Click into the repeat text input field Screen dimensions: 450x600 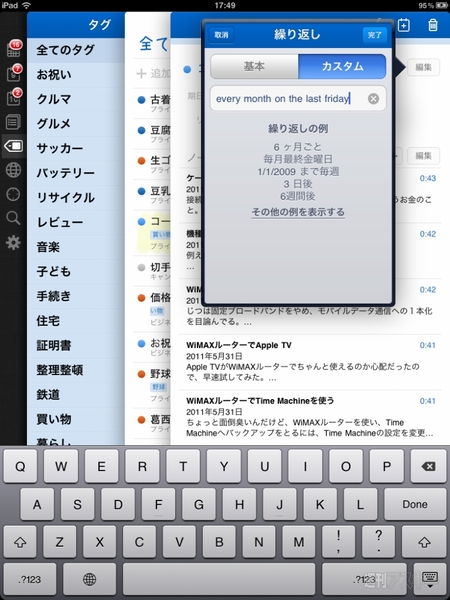pyautogui.click(x=298, y=99)
